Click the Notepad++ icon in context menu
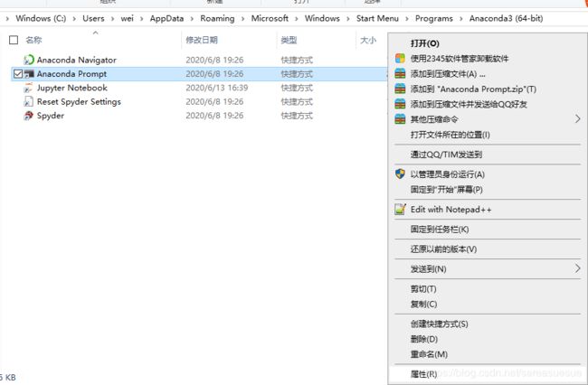The width and height of the screenshot is (588, 385). click(x=400, y=209)
